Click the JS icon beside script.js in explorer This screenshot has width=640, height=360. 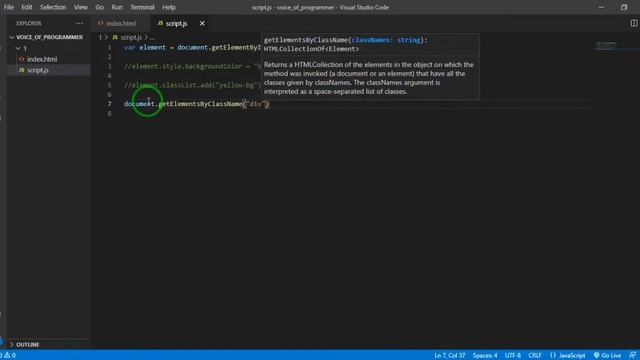pyautogui.click(x=22, y=70)
